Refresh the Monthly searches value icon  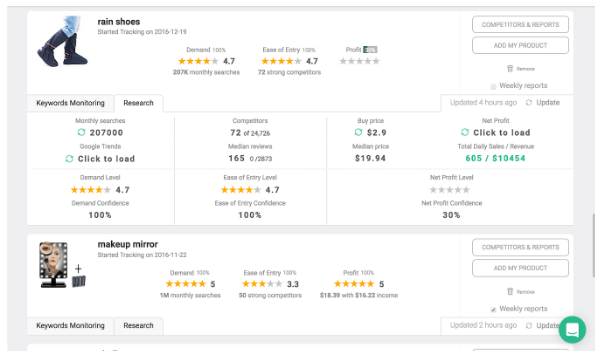[x=81, y=132]
